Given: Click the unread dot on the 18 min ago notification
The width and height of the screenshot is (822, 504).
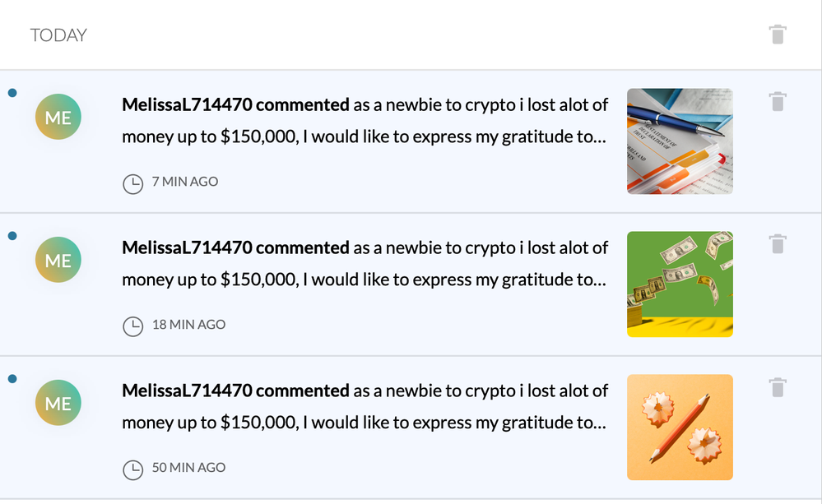Looking at the screenshot, I should pyautogui.click(x=12, y=236).
